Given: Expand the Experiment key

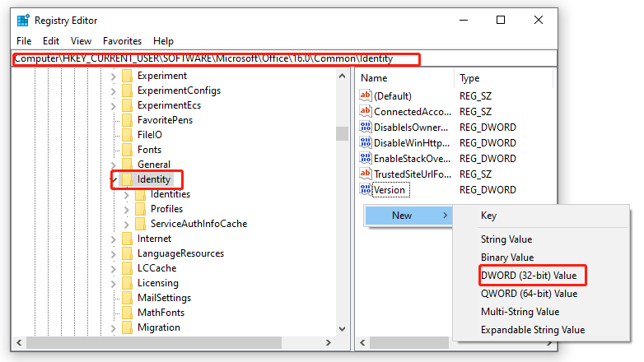Looking at the screenshot, I should click(114, 77).
